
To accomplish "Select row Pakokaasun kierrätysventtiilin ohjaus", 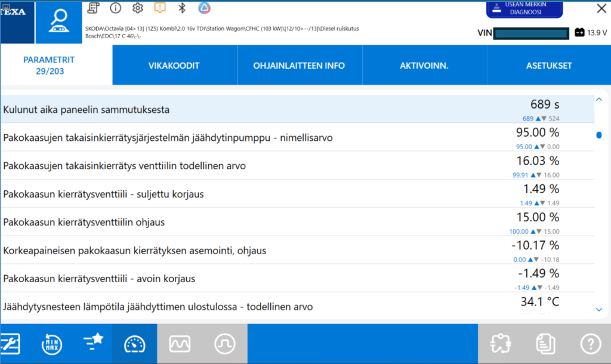I will click(x=297, y=222).
